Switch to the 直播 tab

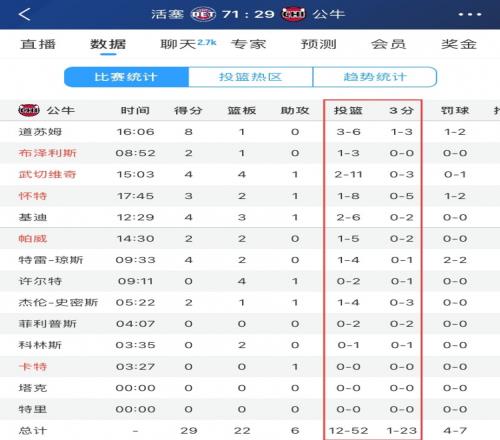(x=38, y=44)
